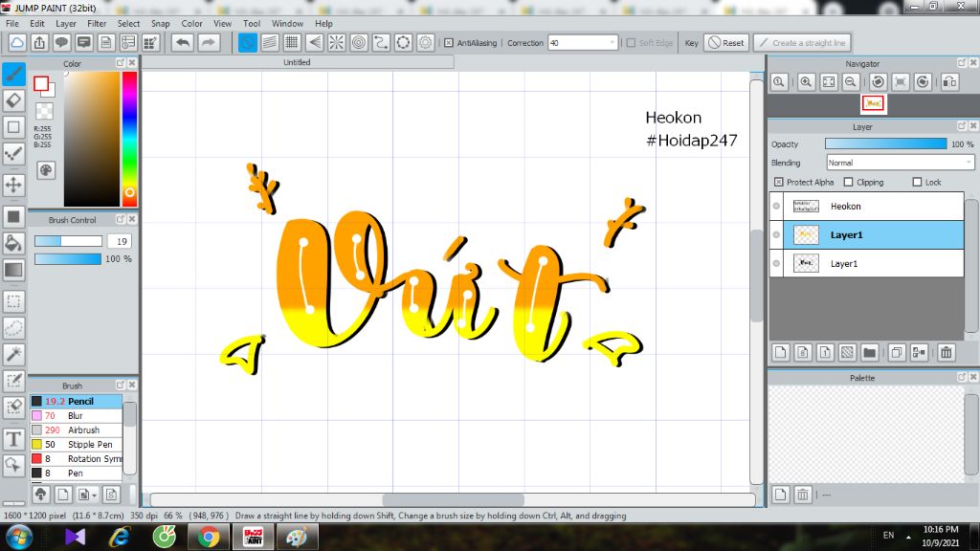Image resolution: width=980 pixels, height=551 pixels.
Task: Open the Snap menu
Action: click(x=160, y=23)
